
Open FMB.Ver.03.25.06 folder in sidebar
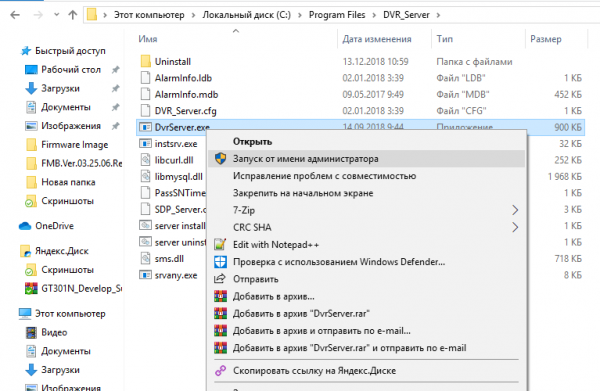[x=82, y=163]
